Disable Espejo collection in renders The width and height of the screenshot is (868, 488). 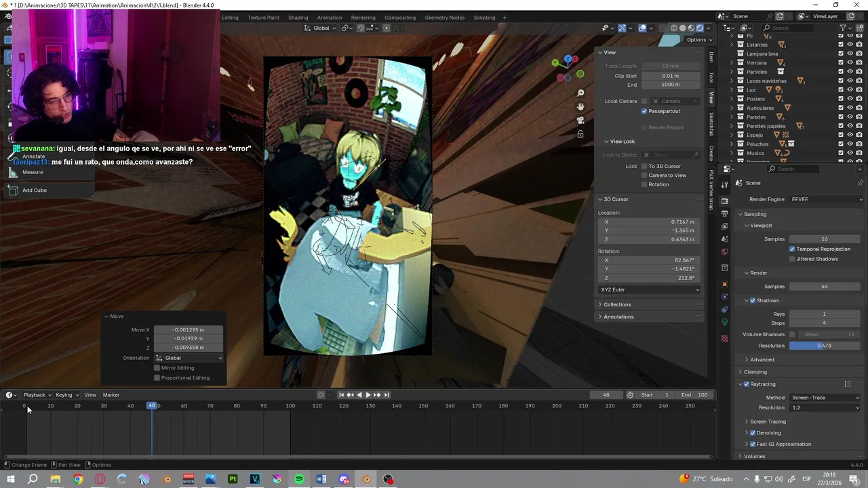[x=859, y=135]
